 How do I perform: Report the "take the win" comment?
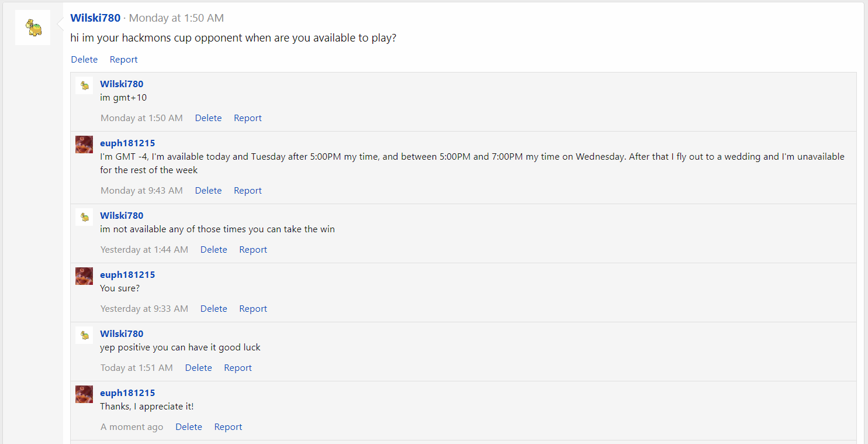click(253, 250)
